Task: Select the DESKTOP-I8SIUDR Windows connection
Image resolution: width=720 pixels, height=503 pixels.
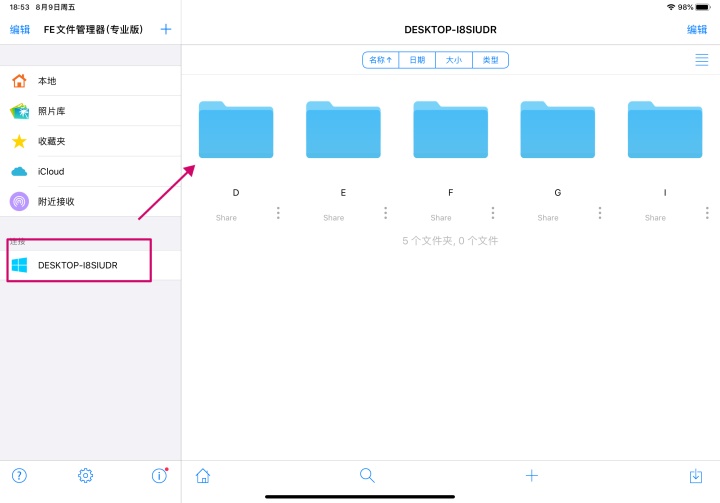Action: (90, 265)
